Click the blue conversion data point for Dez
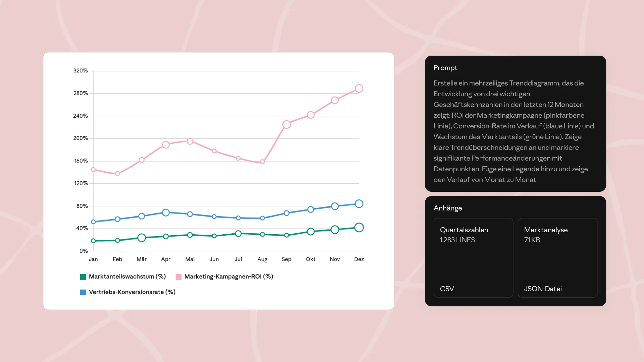644x362 pixels. tap(359, 204)
